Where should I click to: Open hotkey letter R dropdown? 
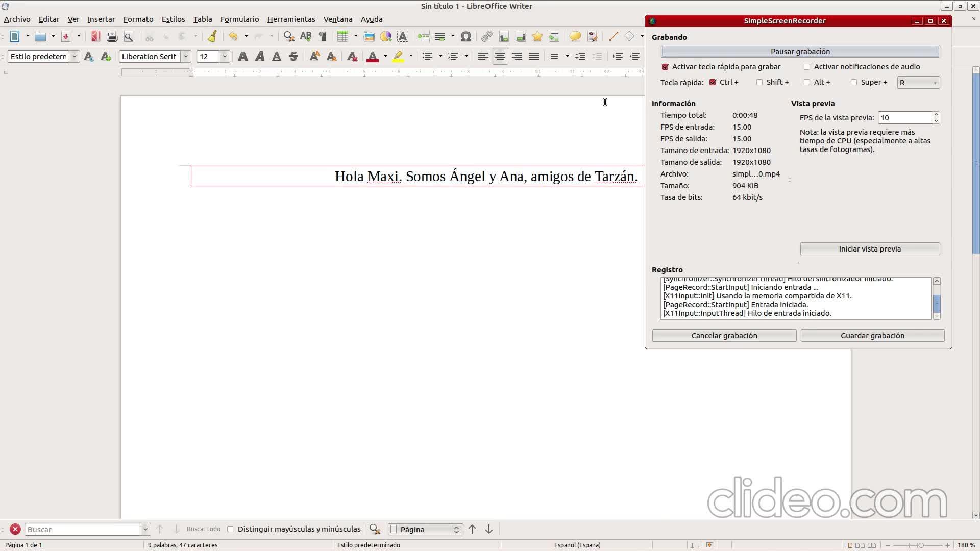click(918, 83)
